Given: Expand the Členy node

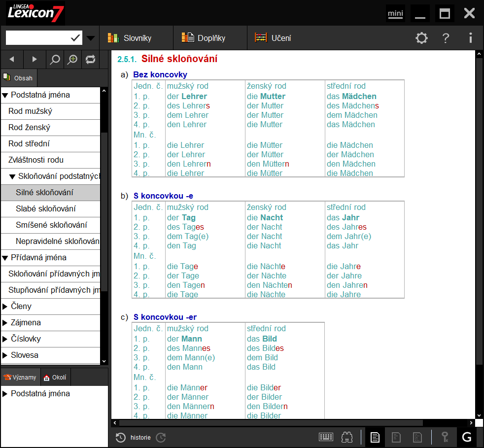Looking at the screenshot, I should click(5, 306).
